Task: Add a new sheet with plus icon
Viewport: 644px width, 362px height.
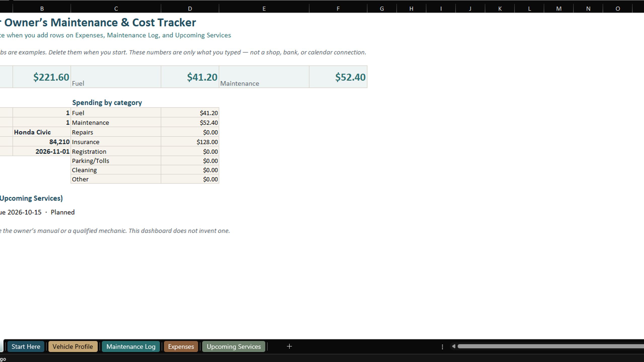Action: point(289,346)
